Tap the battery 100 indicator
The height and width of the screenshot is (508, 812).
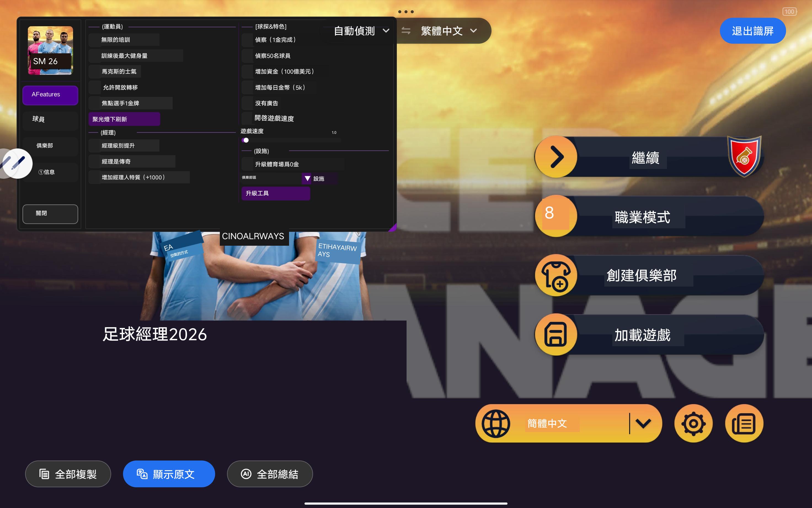(789, 12)
